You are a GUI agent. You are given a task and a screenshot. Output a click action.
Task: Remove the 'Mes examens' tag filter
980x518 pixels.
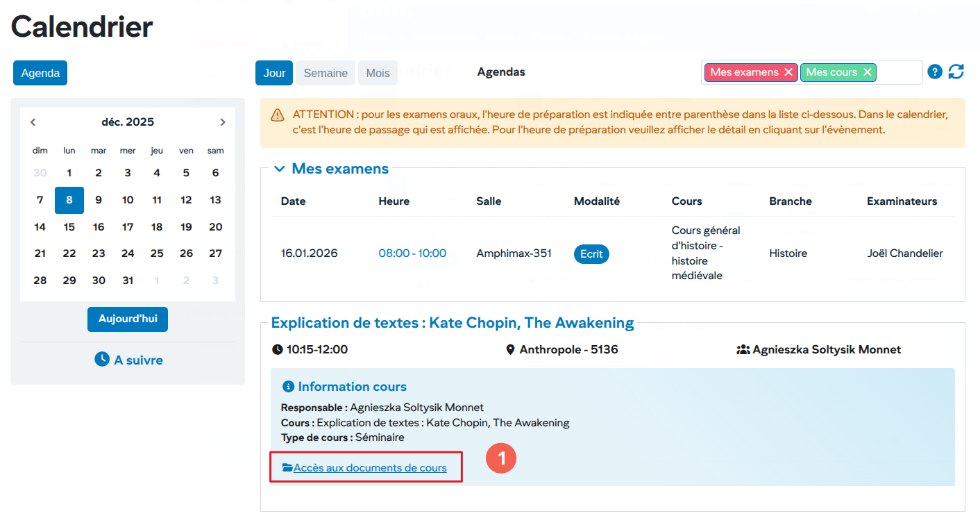788,72
